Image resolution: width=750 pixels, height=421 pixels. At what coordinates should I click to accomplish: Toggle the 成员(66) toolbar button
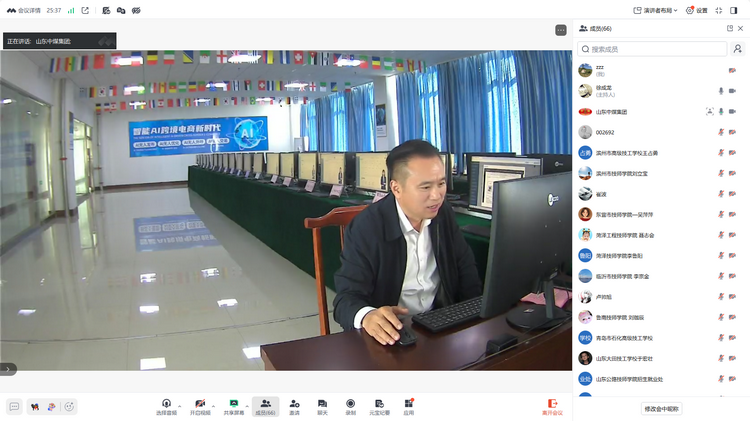click(265, 407)
